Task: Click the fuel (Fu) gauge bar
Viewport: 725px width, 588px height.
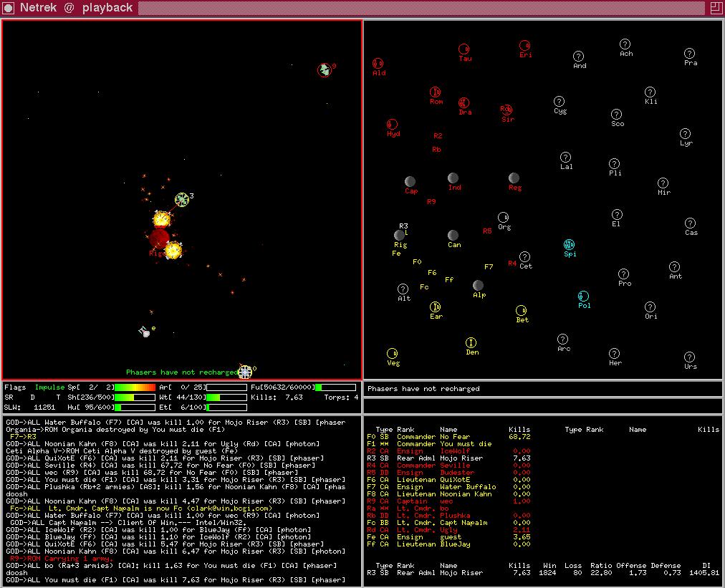Action: 336,387
